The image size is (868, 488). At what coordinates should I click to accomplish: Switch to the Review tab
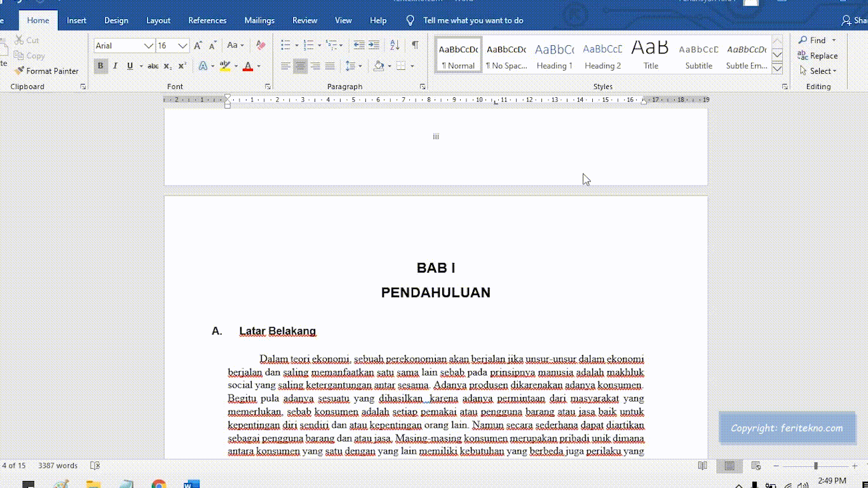[x=305, y=20]
